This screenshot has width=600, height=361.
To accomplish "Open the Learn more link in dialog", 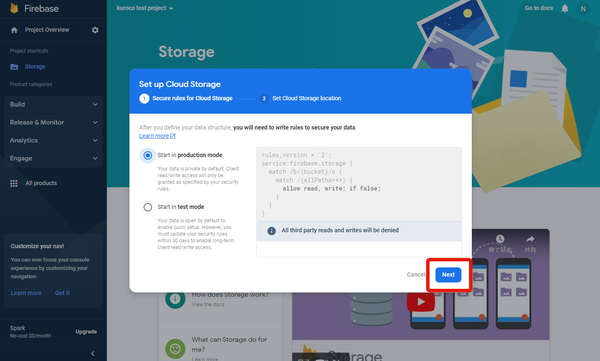I will pyautogui.click(x=154, y=136).
